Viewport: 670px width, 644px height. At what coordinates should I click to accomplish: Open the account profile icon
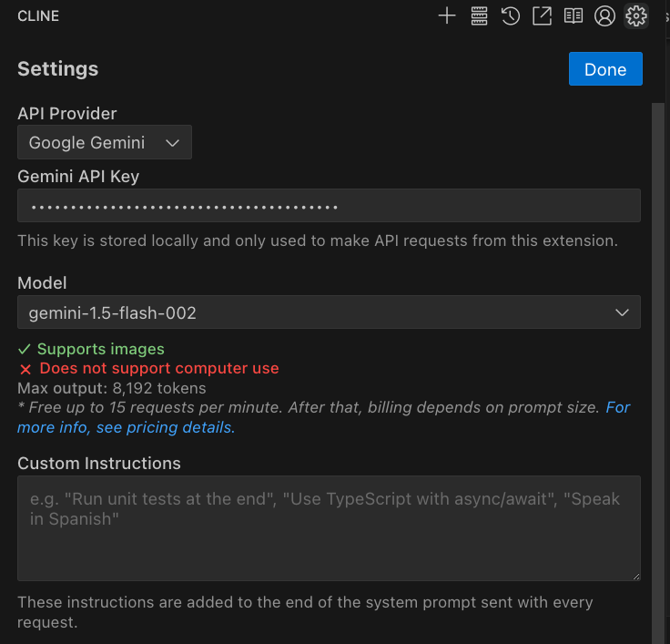[604, 15]
